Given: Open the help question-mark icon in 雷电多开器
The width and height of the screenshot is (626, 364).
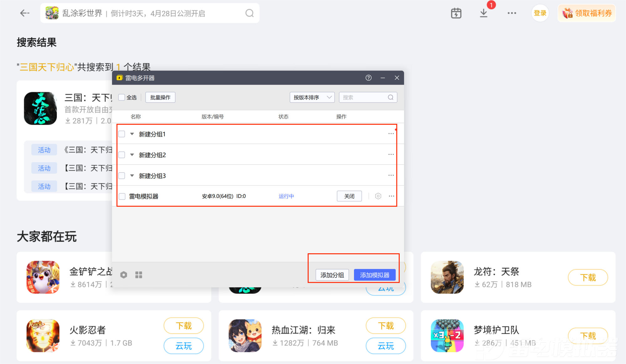Looking at the screenshot, I should [368, 78].
